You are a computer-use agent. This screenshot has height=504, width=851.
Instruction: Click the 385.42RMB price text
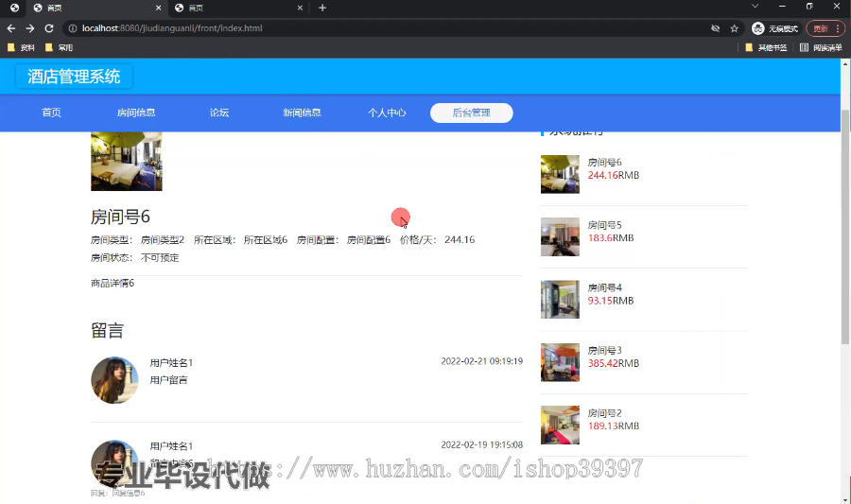614,363
